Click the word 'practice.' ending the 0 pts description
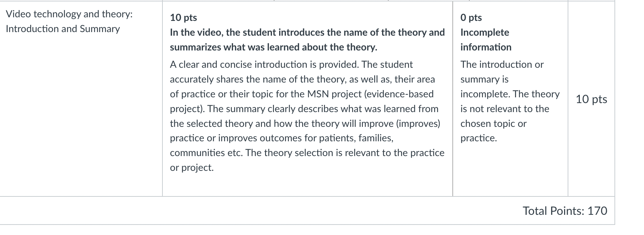This screenshot has width=644, height=235. pyautogui.click(x=479, y=138)
